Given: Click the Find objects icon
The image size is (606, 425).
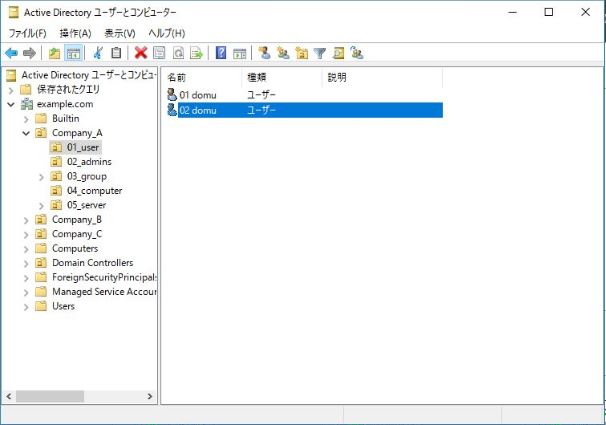Looking at the screenshot, I should pos(339,53).
